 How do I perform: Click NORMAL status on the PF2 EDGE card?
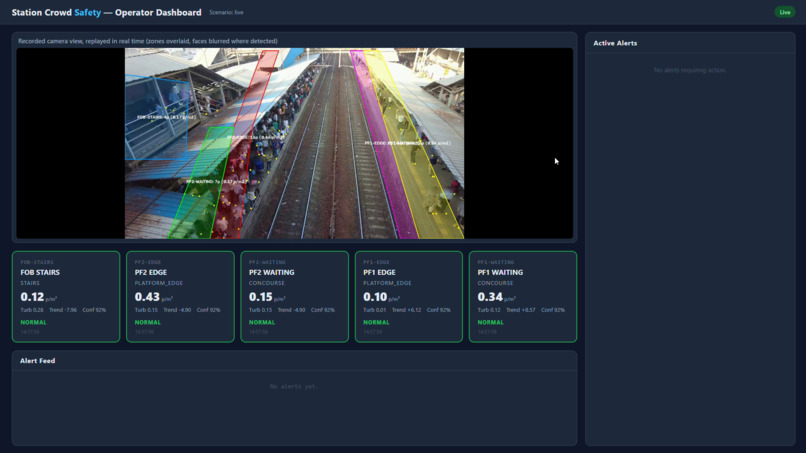tap(148, 322)
